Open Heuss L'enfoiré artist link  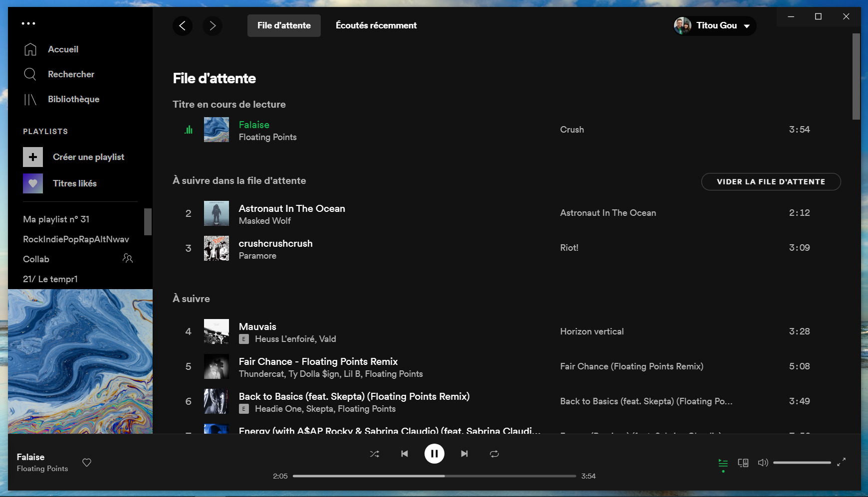click(285, 339)
